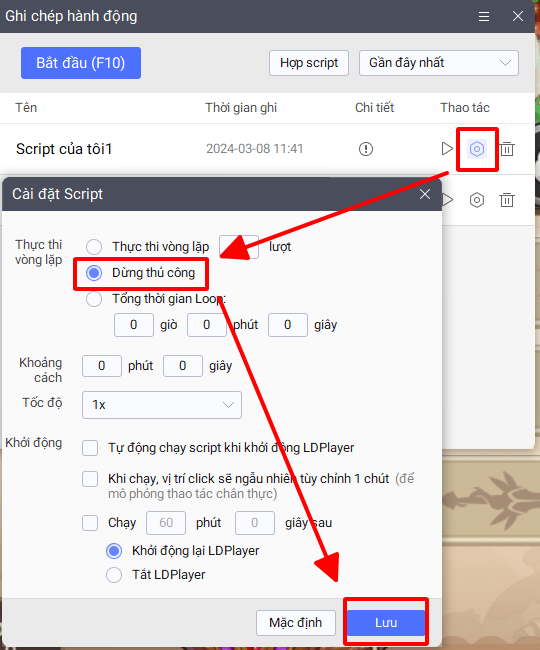Image resolution: width=540 pixels, height=650 pixels.
Task: Enable auto-run script when LDPlayer starts
Action: pyautogui.click(x=90, y=448)
